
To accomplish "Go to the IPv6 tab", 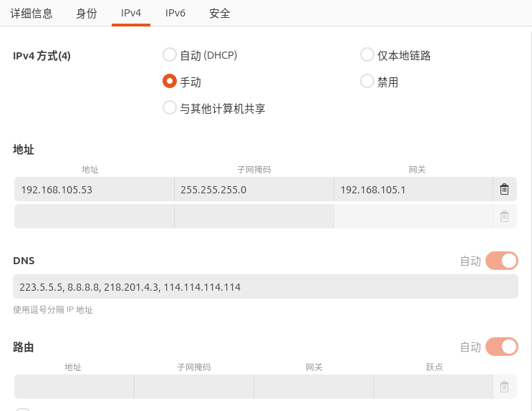I will 175,13.
